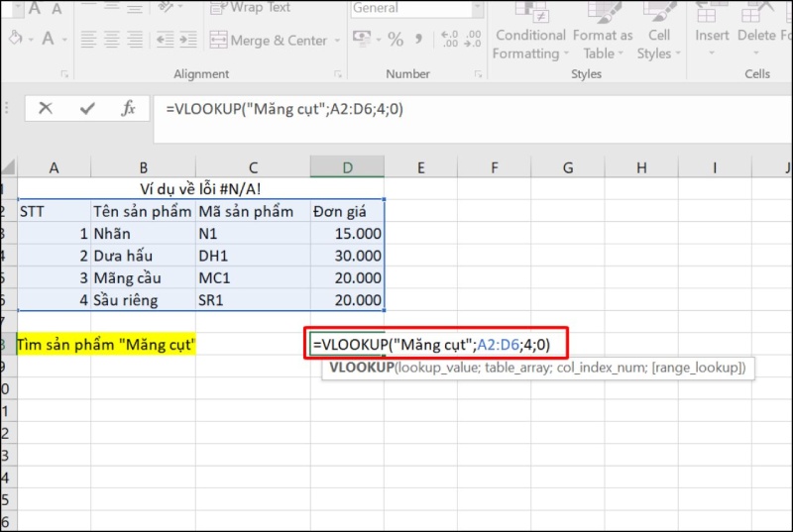Open Alignment settings dialog launcher
This screenshot has height=532, width=793.
338,74
